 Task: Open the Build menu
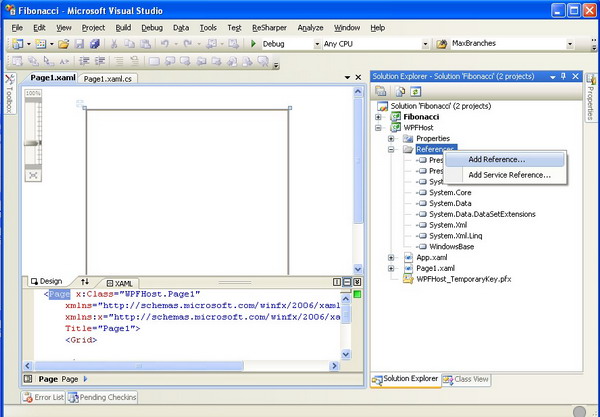[123, 28]
